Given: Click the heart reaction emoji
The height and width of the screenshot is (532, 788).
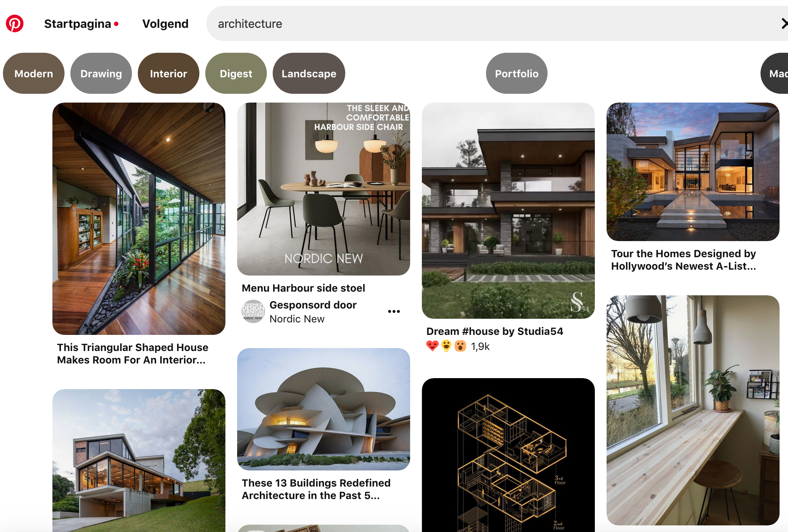Looking at the screenshot, I should (432, 346).
